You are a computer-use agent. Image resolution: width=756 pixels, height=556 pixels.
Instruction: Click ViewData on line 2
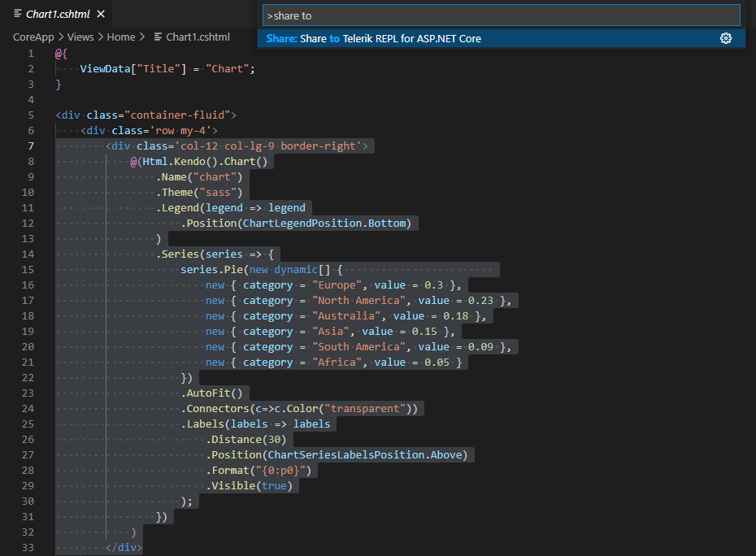(x=106, y=68)
